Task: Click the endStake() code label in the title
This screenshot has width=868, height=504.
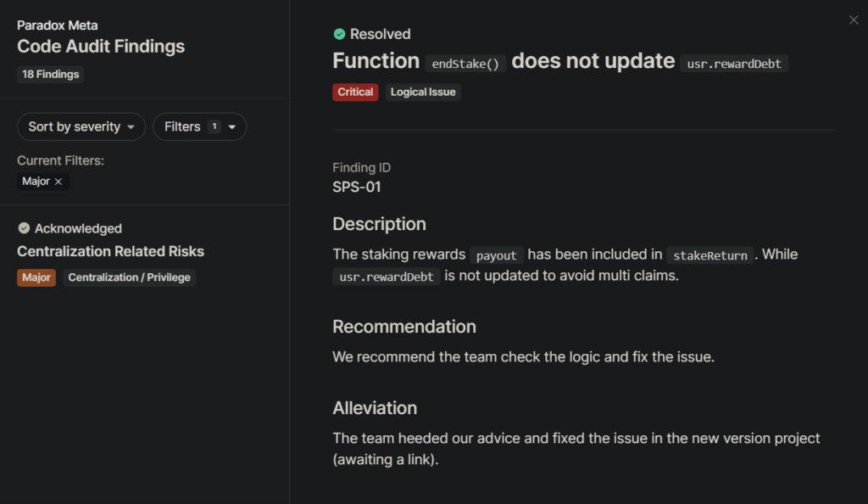Action: coord(465,64)
